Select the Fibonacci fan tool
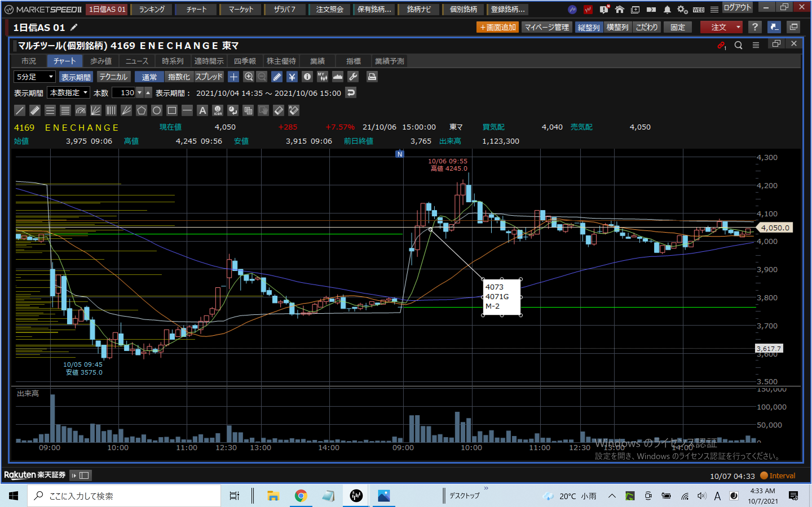 (x=96, y=110)
